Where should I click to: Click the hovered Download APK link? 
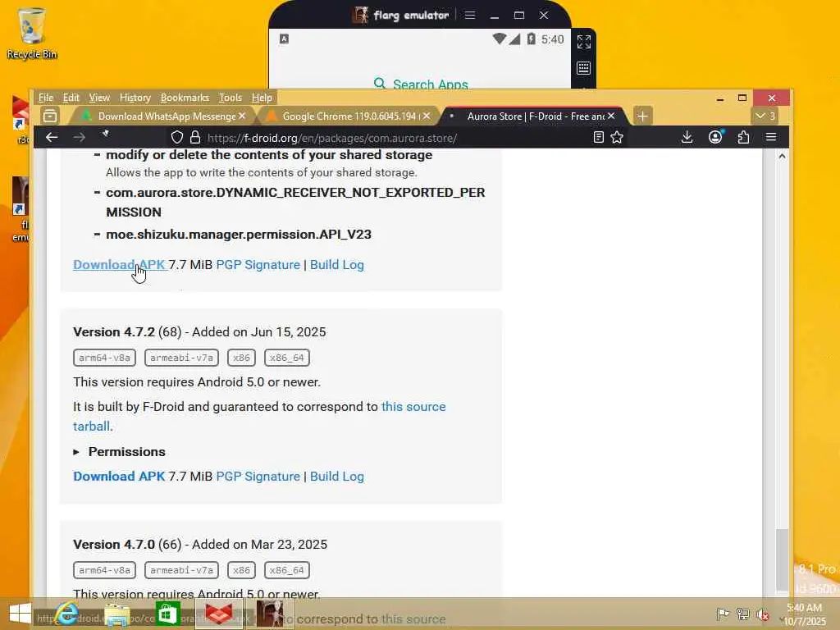[119, 265]
